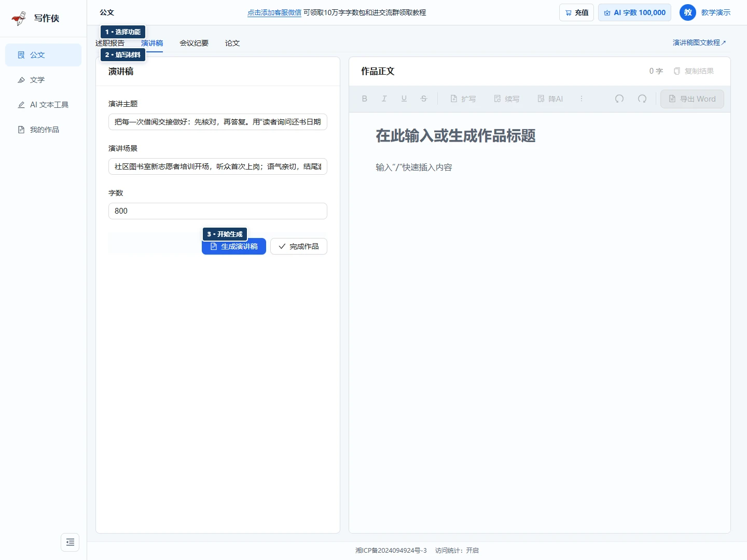Open the 演讲稿图文教程 link
This screenshot has width=747, height=560.
pyautogui.click(x=699, y=43)
